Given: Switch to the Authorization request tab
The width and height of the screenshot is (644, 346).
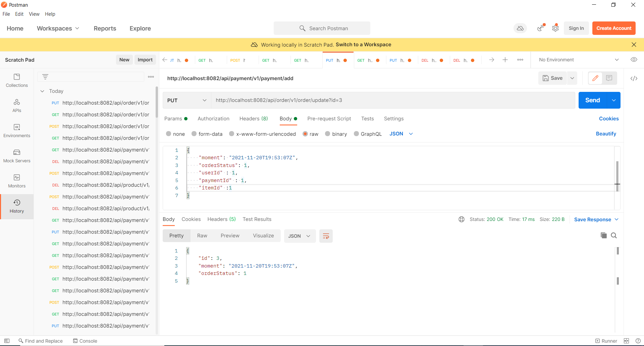Looking at the screenshot, I should pyautogui.click(x=214, y=119).
